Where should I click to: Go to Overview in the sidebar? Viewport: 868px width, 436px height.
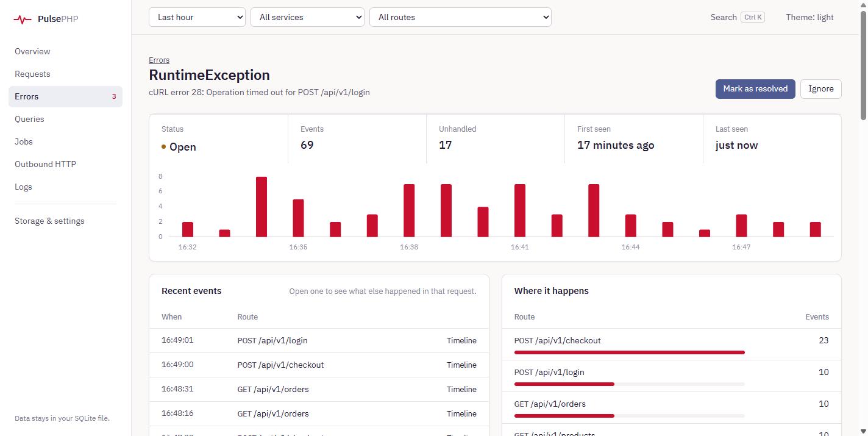(x=65, y=51)
